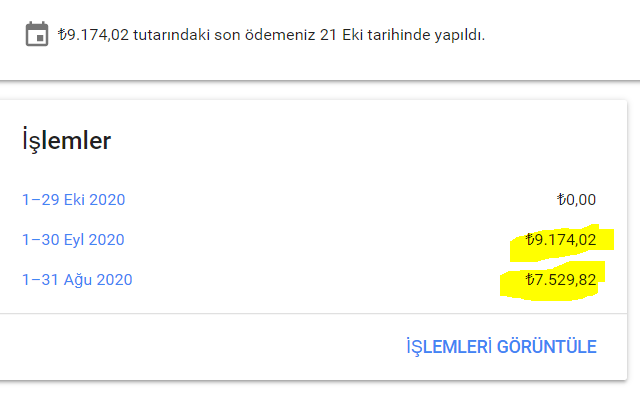Click the word 'yapıldı' ending the notice
640x393 pixels.
coord(459,35)
